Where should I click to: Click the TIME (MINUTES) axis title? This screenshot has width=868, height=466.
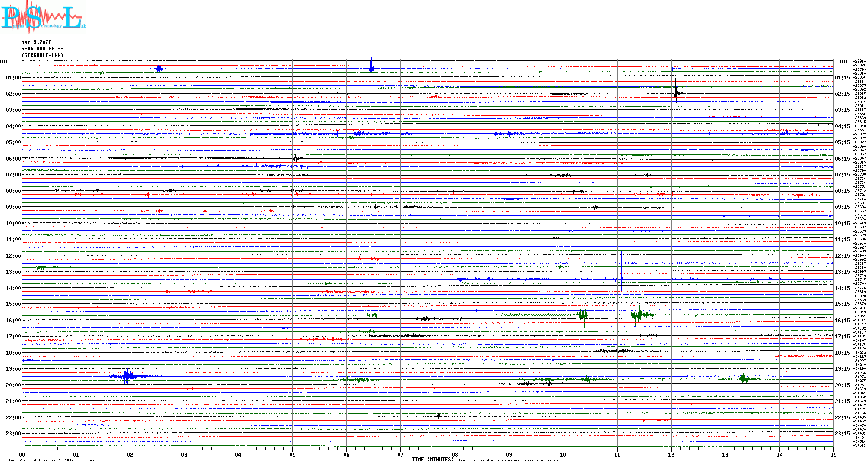click(x=432, y=460)
